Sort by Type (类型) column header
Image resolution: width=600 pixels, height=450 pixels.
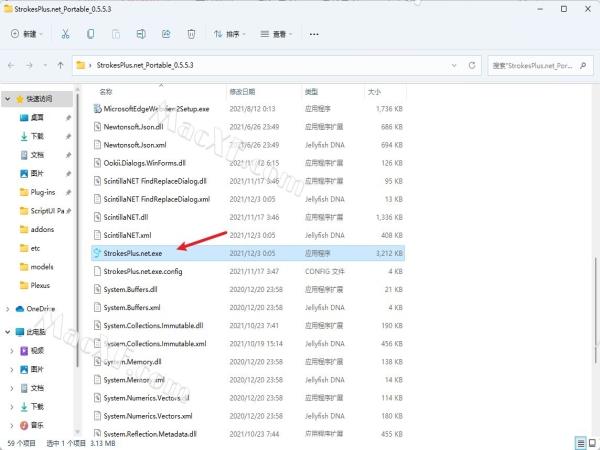pyautogui.click(x=311, y=92)
